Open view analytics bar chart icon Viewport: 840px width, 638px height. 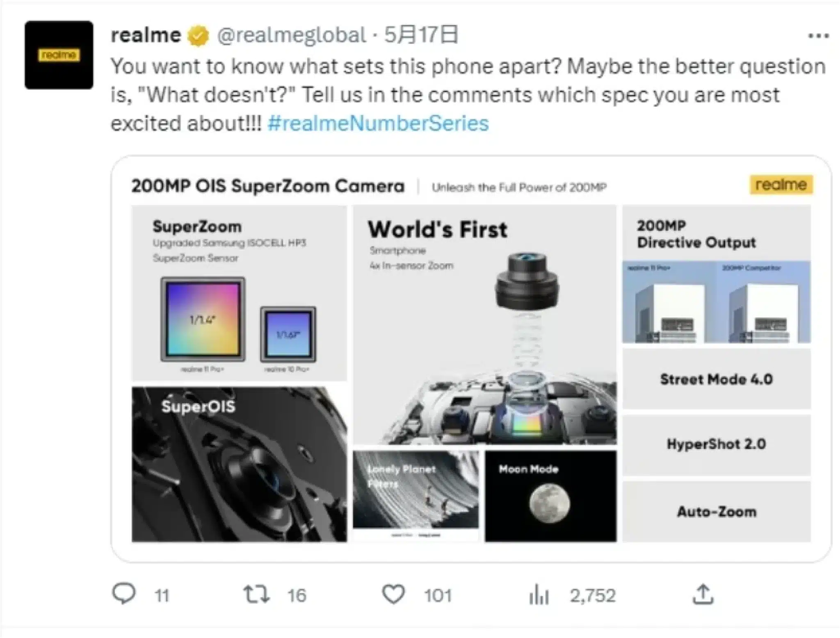pos(539,595)
